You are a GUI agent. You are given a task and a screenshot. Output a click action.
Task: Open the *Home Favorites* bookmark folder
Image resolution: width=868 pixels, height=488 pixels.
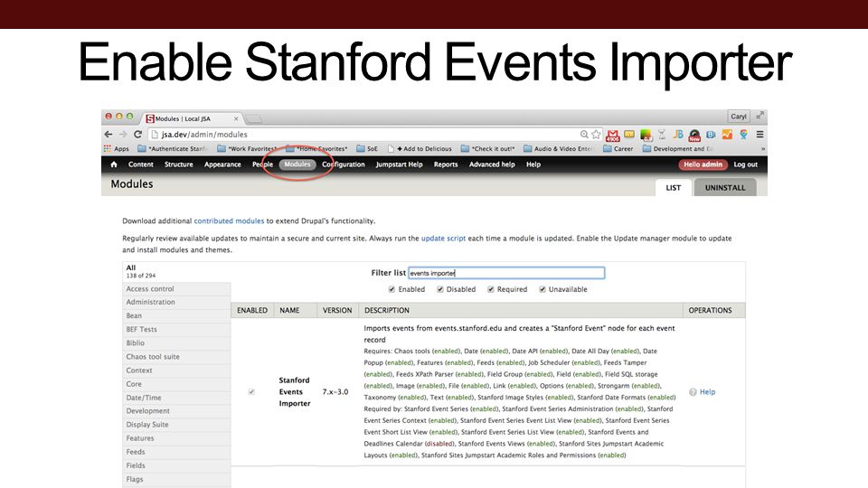pyautogui.click(x=316, y=149)
